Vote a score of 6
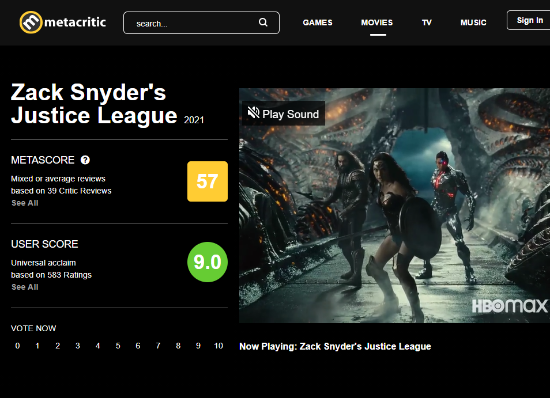Viewport: 550px width, 398px height. pyautogui.click(x=138, y=346)
